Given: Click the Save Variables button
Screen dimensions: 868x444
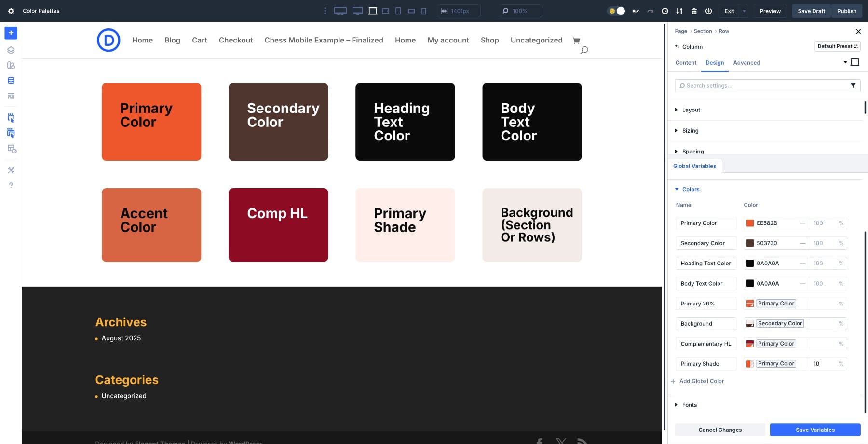Looking at the screenshot, I should click(x=815, y=430).
